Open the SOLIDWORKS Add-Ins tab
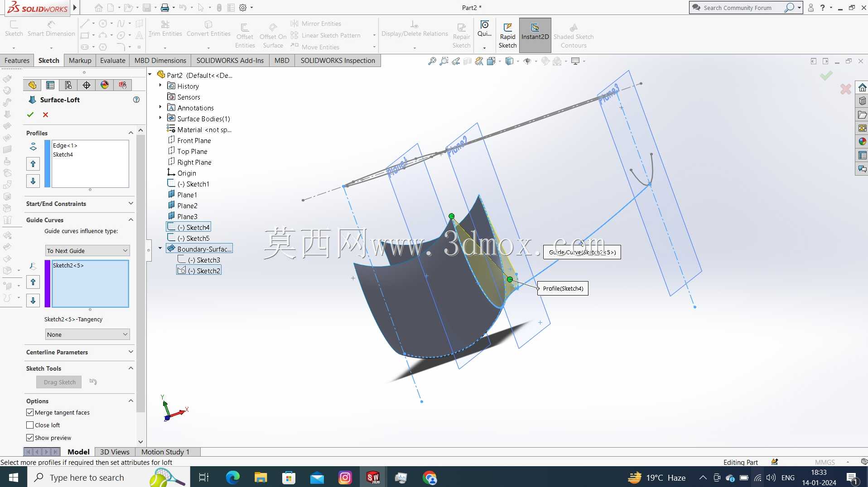The image size is (868, 487). [x=230, y=60]
